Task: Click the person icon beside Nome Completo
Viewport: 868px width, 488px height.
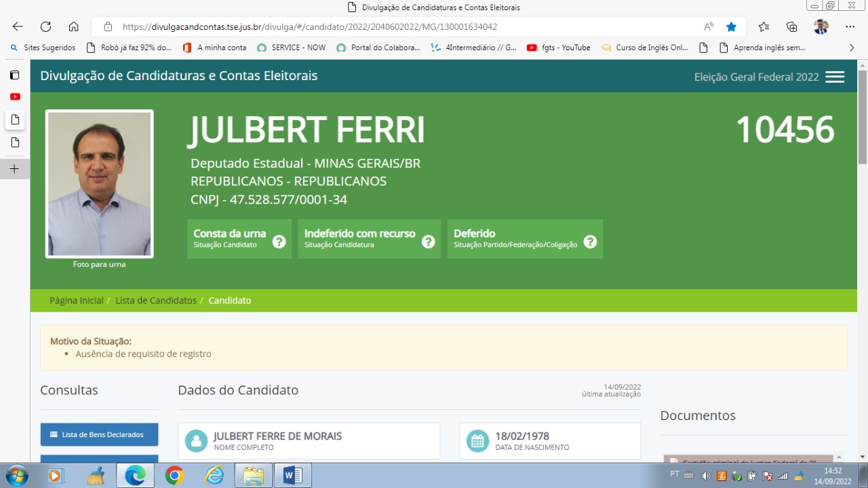Action: click(x=196, y=440)
